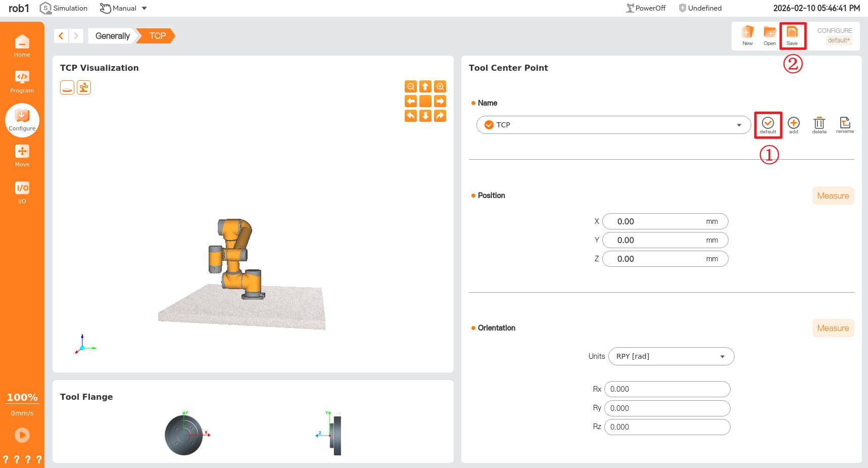Zoom out the TCP visualization view
Viewport: 868px width, 468px height.
point(411,86)
